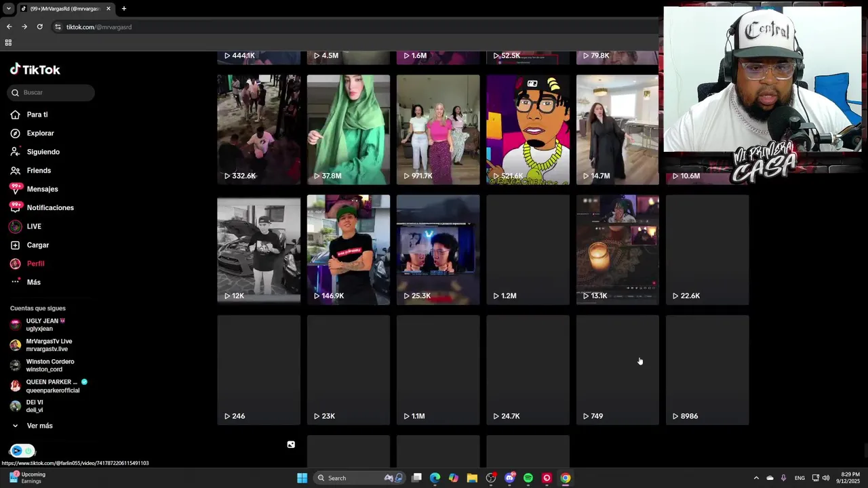
Task: Open the video with 25.3K views
Action: (x=438, y=250)
